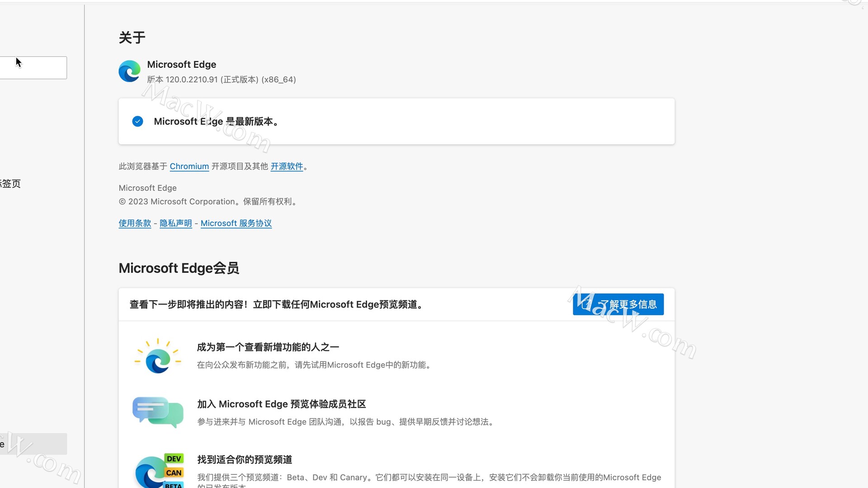This screenshot has height=488, width=868.
Task: Open the Microsoft 服务协议 link
Action: tap(236, 223)
